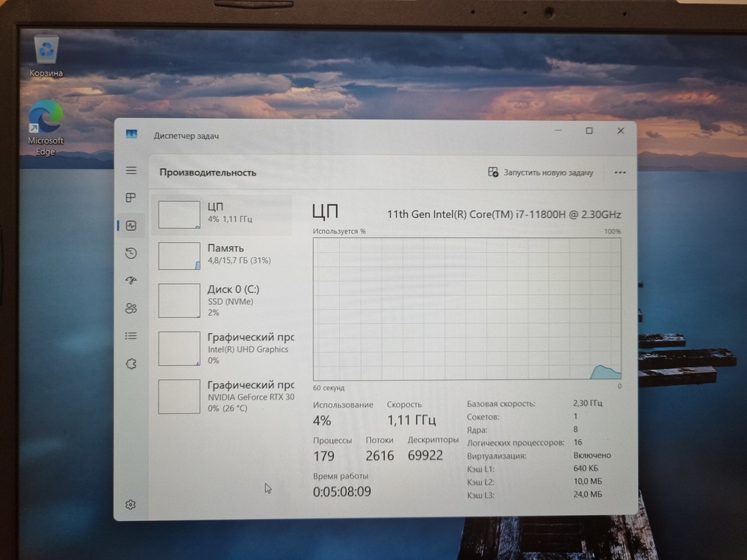Open the Processes page in the sidebar
The image size is (747, 560).
(131, 198)
